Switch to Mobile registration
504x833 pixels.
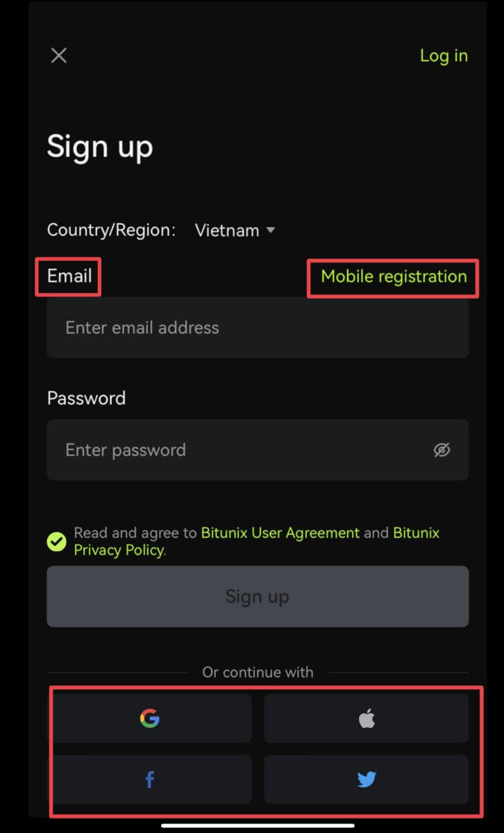pyautogui.click(x=392, y=276)
